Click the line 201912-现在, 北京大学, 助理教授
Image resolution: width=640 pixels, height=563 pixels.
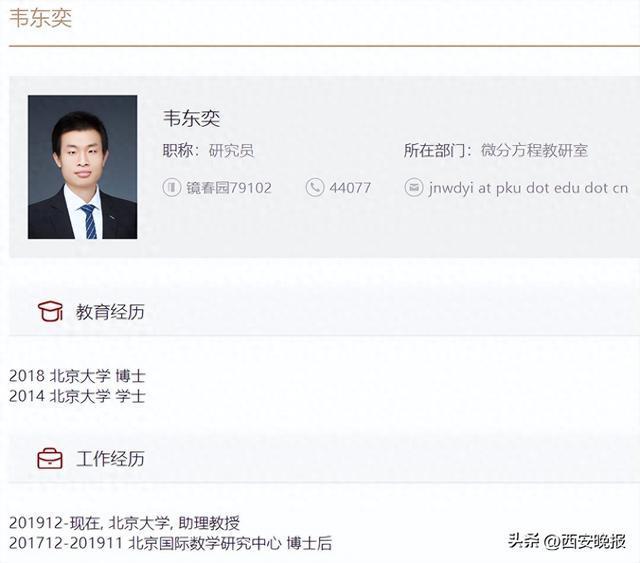[124, 523]
